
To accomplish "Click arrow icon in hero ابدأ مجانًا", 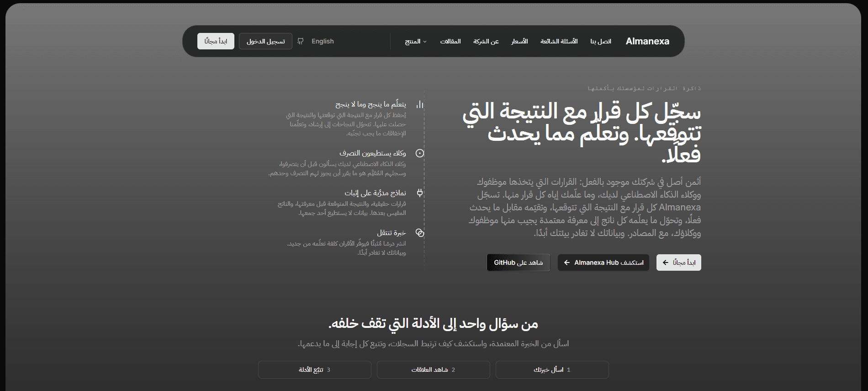I will click(666, 262).
